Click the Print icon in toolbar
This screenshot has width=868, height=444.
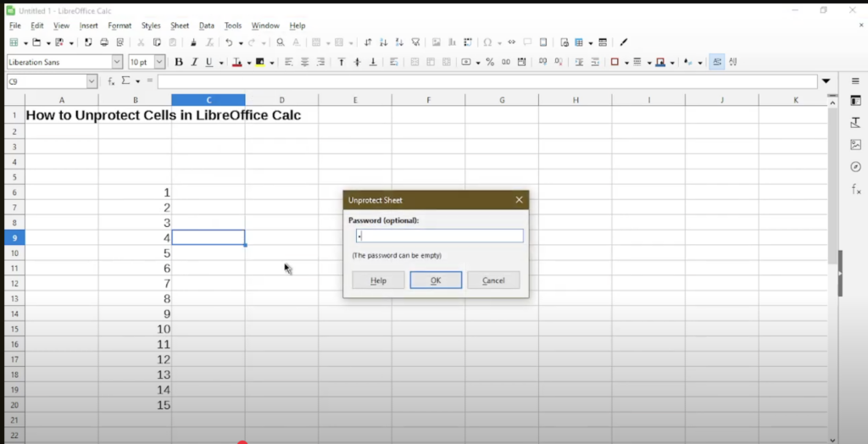[103, 42]
